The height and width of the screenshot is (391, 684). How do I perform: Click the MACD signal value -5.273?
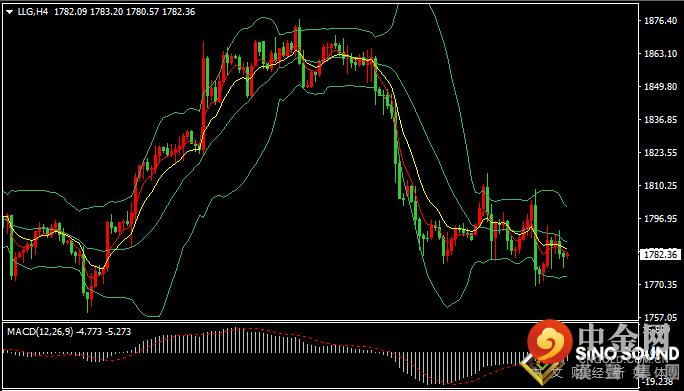tap(118, 332)
